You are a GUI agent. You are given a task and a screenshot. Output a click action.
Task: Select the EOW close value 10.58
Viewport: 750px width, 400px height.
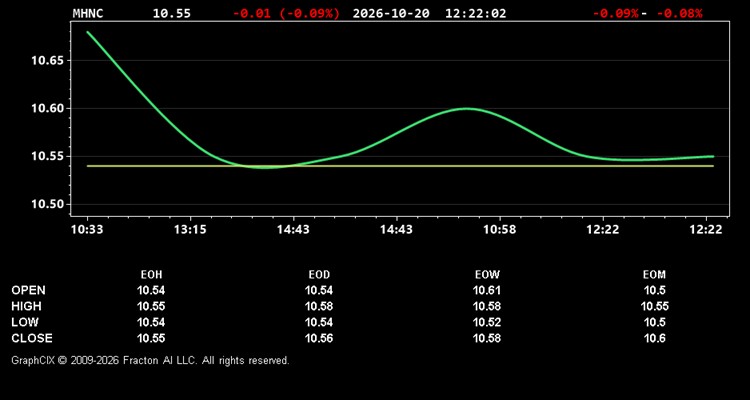coord(487,338)
